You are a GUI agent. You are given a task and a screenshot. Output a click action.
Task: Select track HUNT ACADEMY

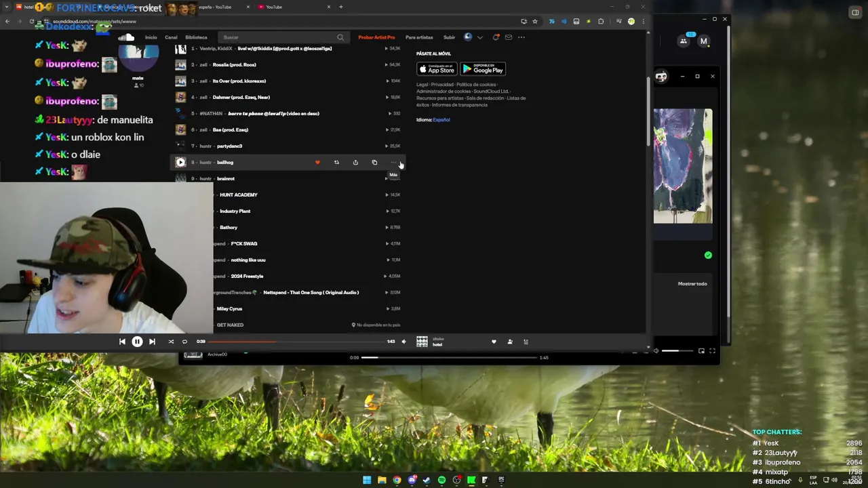tap(238, 195)
